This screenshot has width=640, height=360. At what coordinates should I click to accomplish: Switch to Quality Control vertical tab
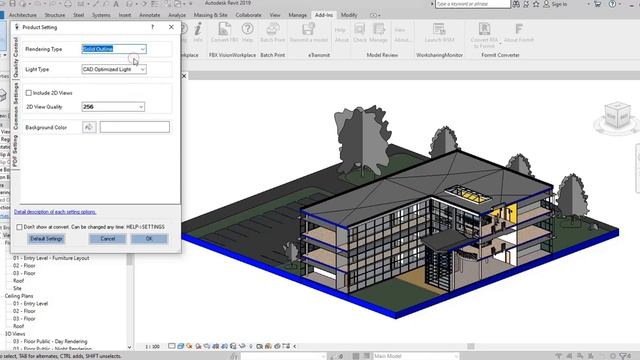click(16, 58)
